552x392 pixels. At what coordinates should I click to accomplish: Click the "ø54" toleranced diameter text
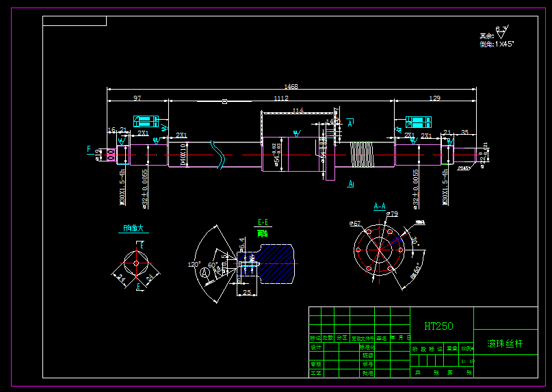pos(276,154)
